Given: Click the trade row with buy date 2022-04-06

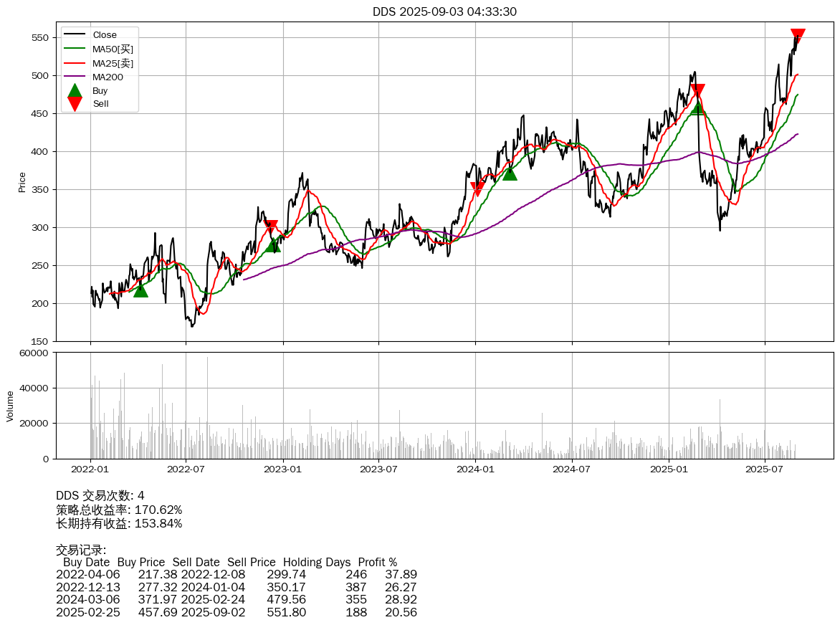Looking at the screenshot, I should 236,574.
